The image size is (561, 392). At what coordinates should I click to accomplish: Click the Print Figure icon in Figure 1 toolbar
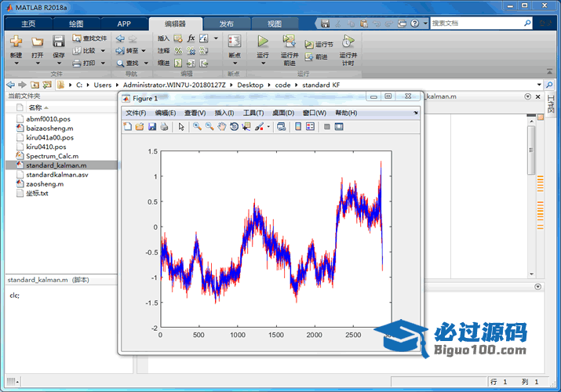pos(164,126)
